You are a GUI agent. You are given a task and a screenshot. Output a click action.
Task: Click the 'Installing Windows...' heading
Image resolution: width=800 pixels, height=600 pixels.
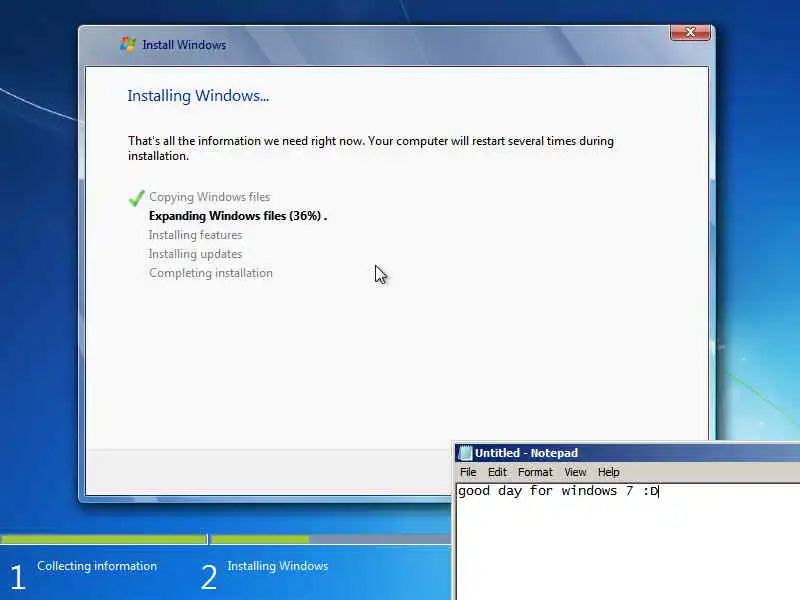coord(198,96)
